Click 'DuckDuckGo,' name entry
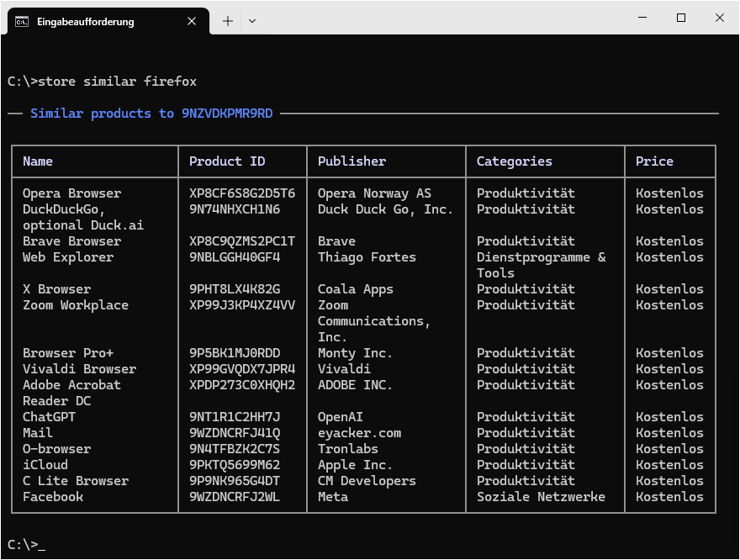740x560 pixels. [x=64, y=209]
